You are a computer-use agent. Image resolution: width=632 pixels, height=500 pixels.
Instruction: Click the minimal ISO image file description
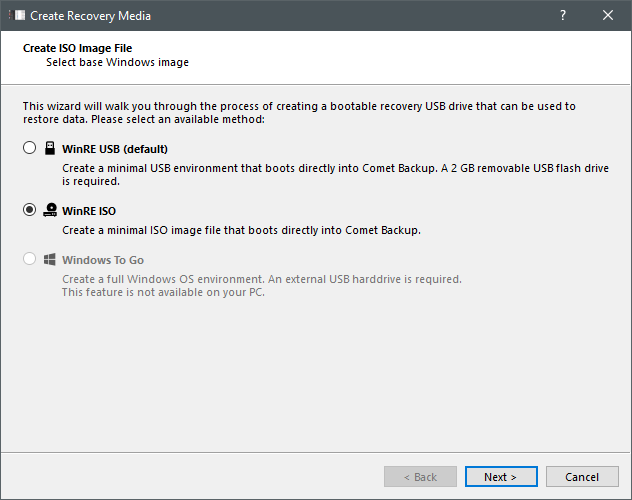(241, 230)
